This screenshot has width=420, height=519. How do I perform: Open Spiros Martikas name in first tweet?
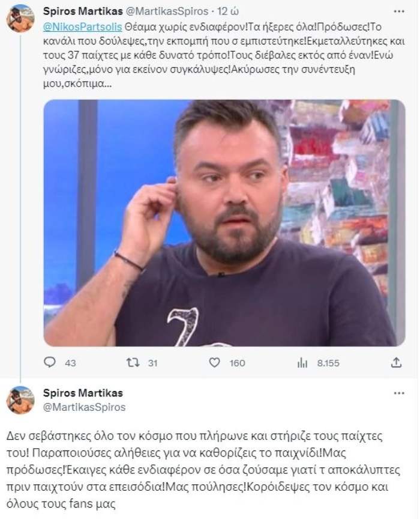click(83, 11)
